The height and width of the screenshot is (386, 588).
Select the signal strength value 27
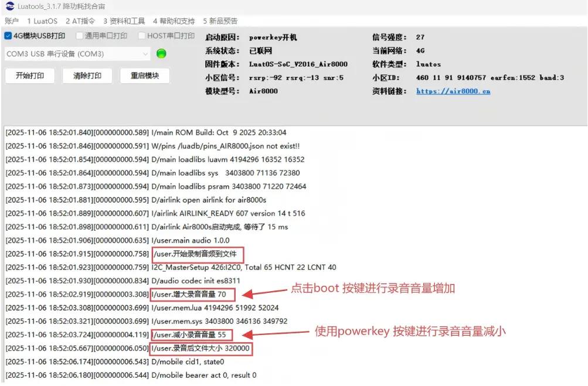(x=420, y=37)
